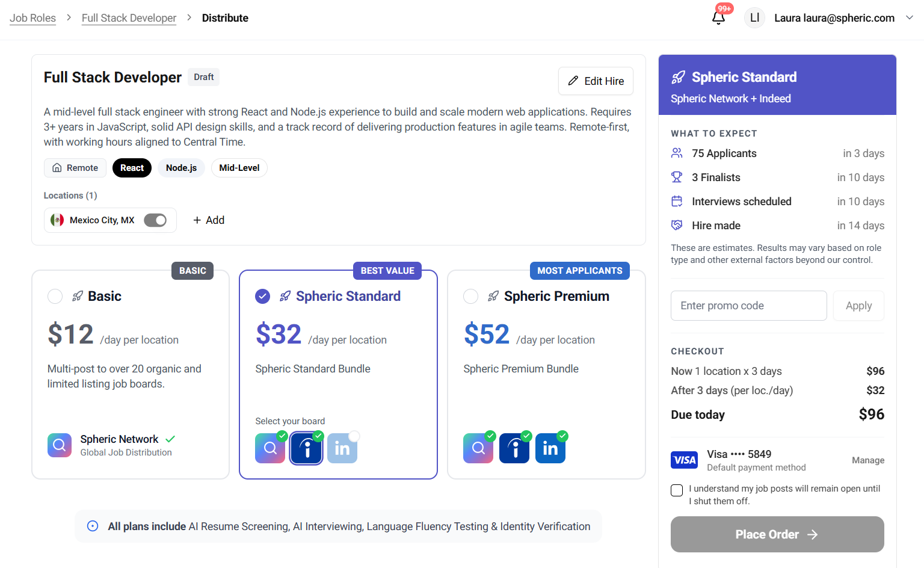Screen dimensions: 924x568
Task: Check the job posts remain open agreement
Action: click(677, 490)
